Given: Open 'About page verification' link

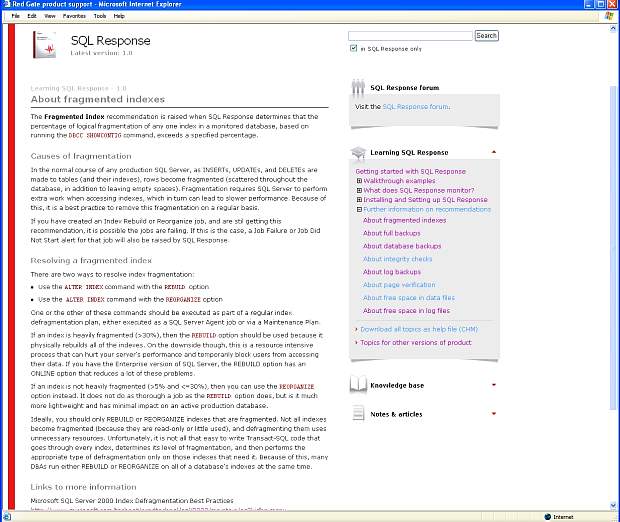Looking at the screenshot, I should coord(399,285).
